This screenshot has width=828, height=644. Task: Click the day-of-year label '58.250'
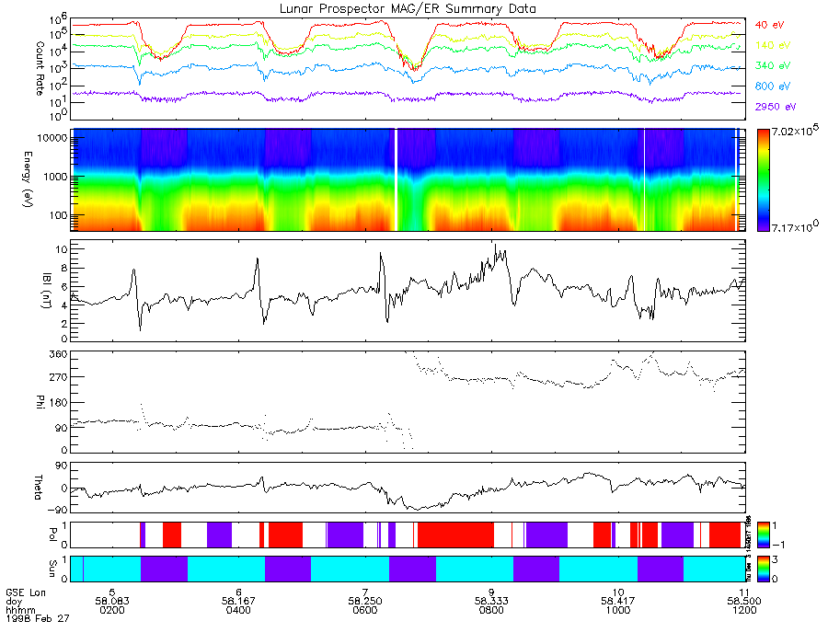(x=365, y=602)
